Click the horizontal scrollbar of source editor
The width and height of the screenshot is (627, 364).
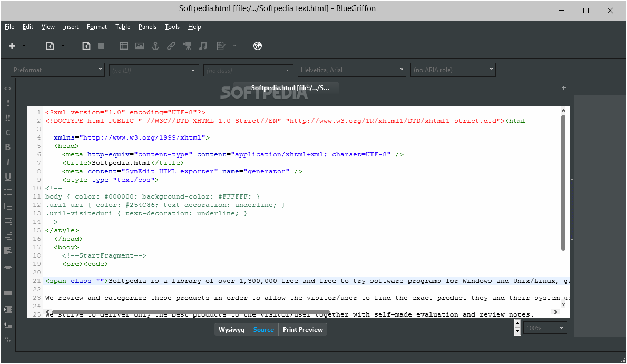[191, 312]
